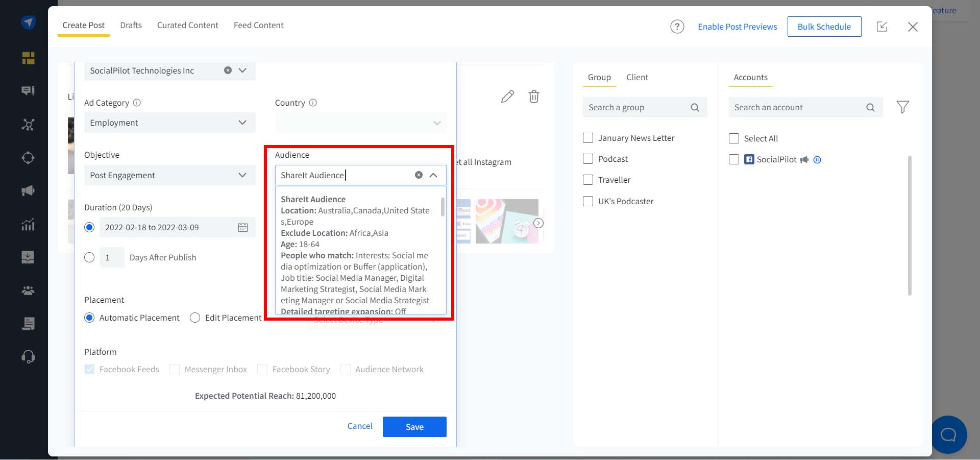Open the headset support icon in sidebar
Viewport: 980px width, 460px height.
tap(28, 356)
